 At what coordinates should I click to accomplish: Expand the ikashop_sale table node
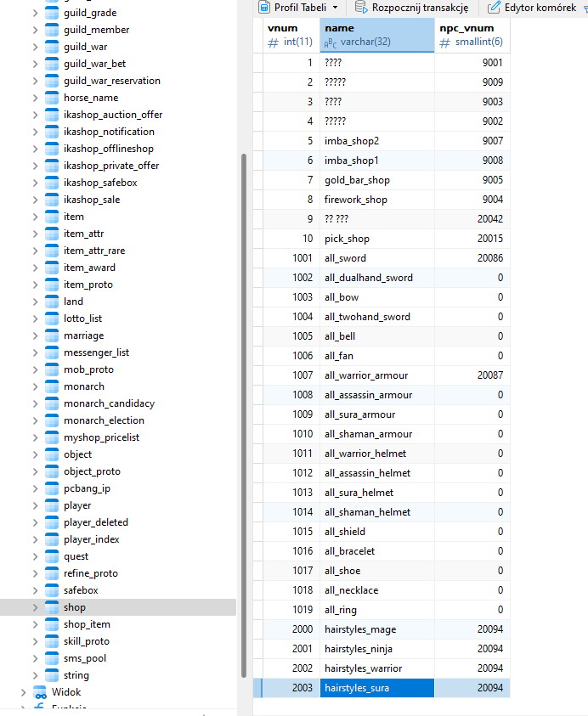click(35, 200)
